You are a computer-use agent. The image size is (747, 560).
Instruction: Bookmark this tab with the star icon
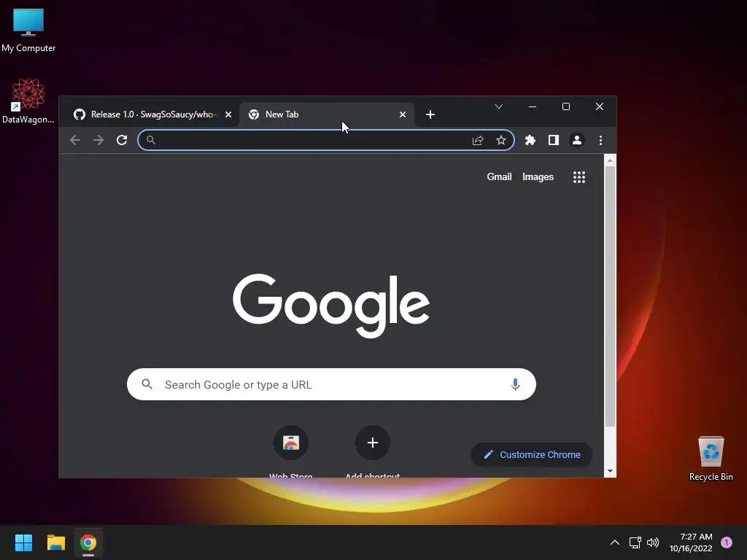pos(500,140)
